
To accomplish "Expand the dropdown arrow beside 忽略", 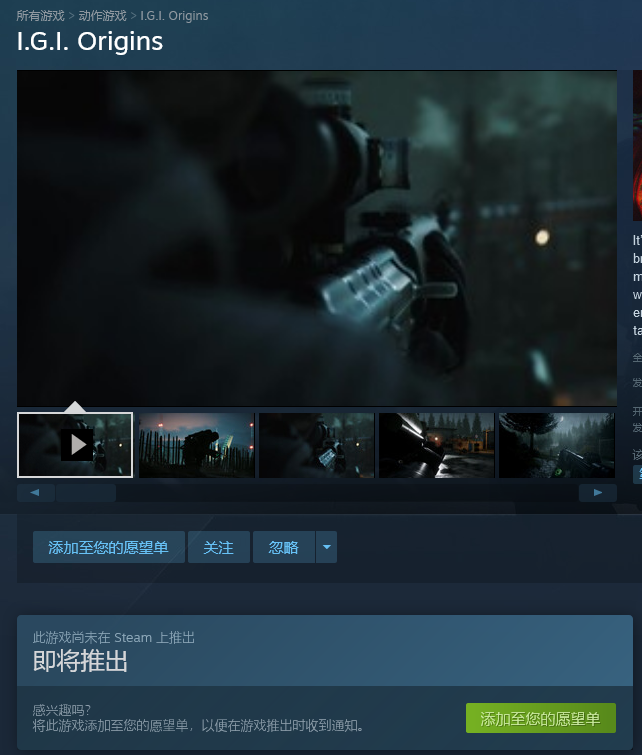I will click(x=327, y=547).
